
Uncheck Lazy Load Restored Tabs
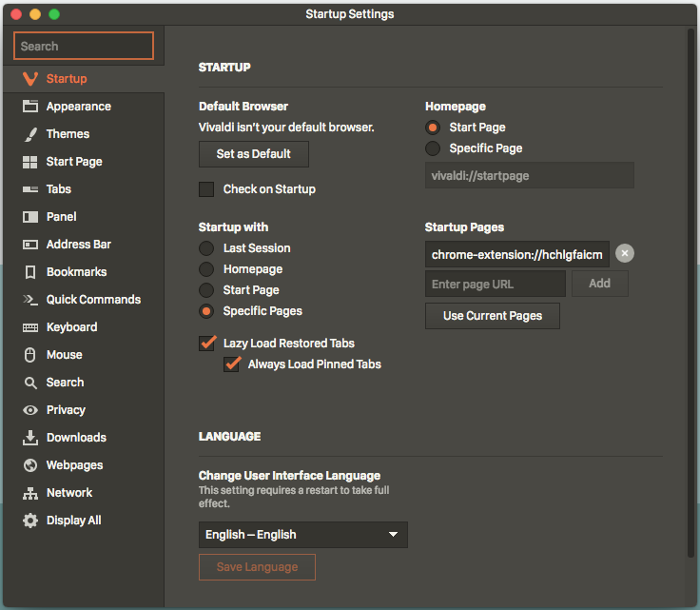[206, 344]
